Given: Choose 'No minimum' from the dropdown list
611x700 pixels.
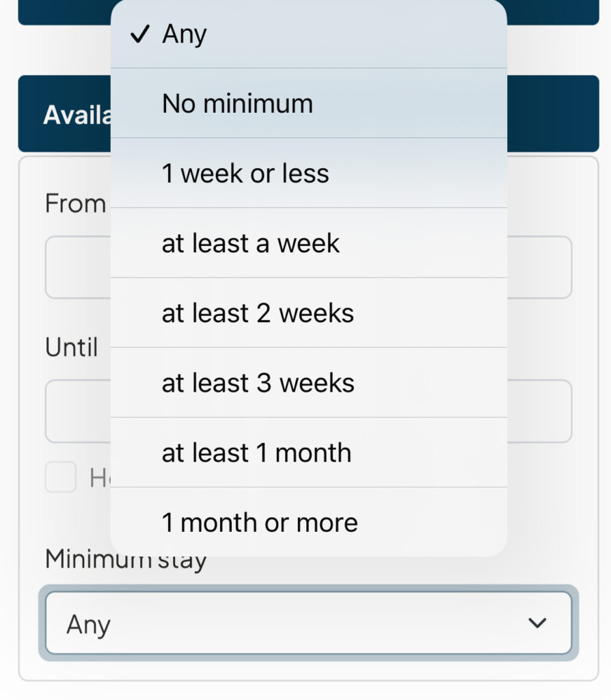Looking at the screenshot, I should click(237, 104).
